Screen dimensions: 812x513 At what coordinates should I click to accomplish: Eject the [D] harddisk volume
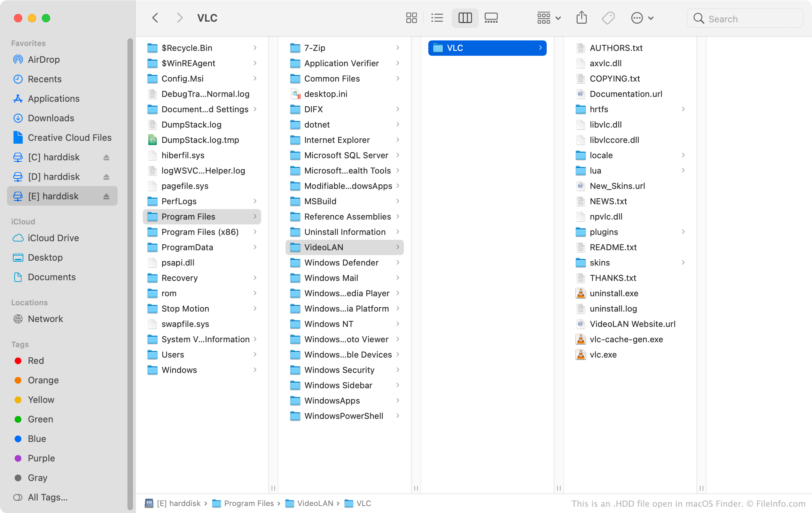(107, 177)
